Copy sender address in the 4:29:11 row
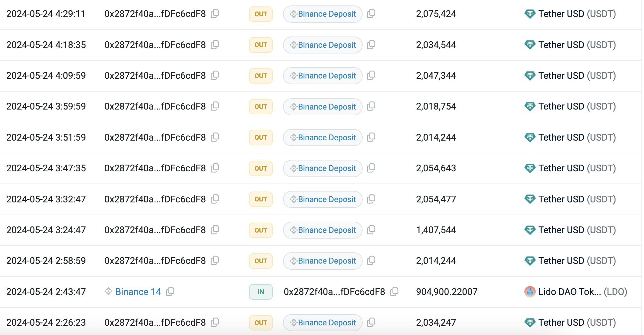Image resolution: width=644 pixels, height=335 pixels. click(x=215, y=14)
